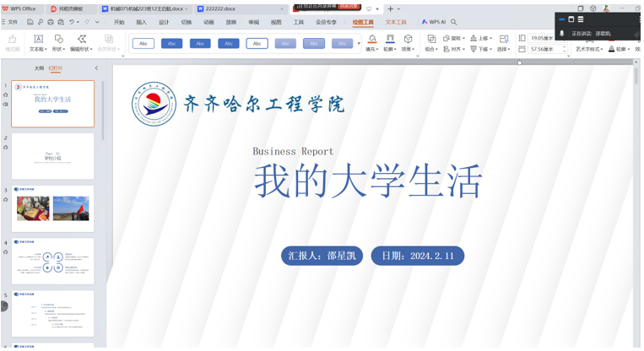Image resolution: width=644 pixels, height=351 pixels.
Task: Expand the shape style gallery arrow
Action: [359, 43]
